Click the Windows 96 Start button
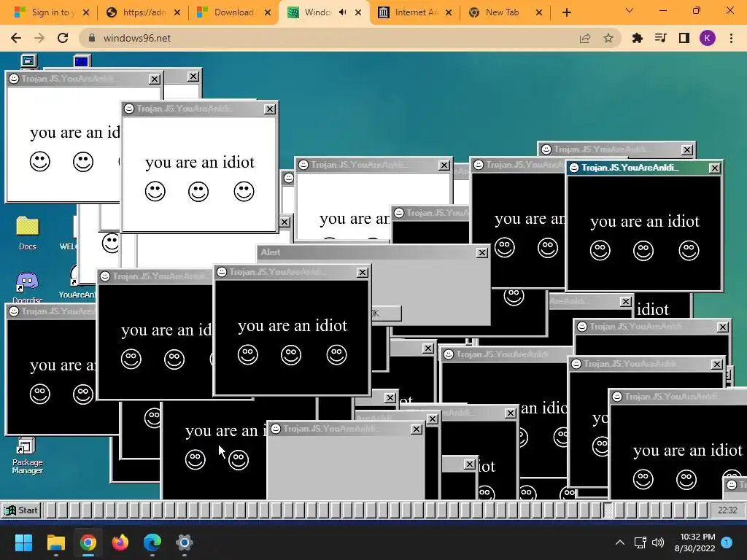The image size is (747, 560). pyautogui.click(x=21, y=510)
